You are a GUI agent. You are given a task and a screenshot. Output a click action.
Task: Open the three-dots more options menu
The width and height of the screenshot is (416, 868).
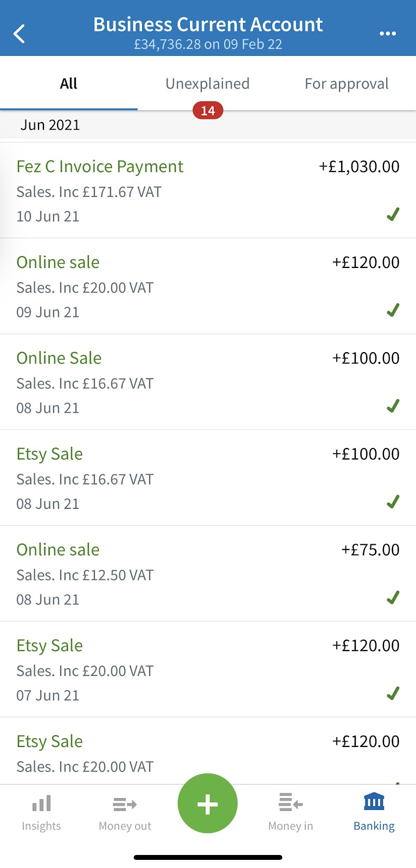[387, 34]
